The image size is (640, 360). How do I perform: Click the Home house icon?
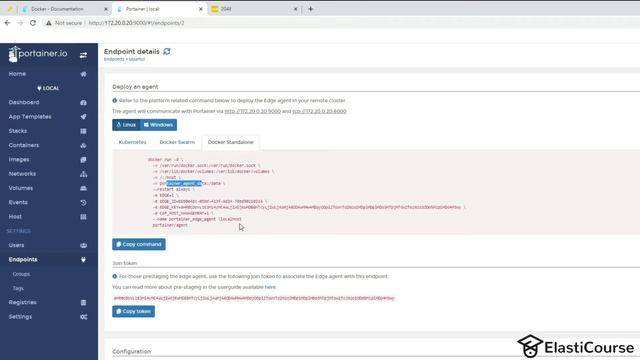pyautogui.click(x=83, y=74)
